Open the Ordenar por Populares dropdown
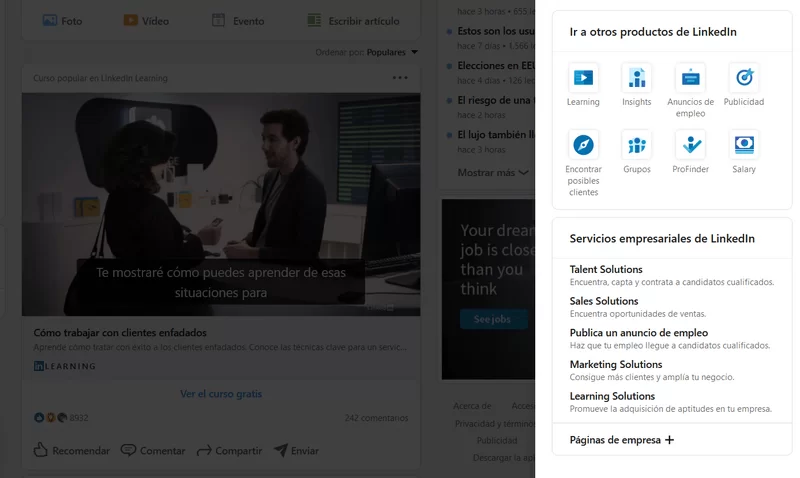 (x=366, y=52)
